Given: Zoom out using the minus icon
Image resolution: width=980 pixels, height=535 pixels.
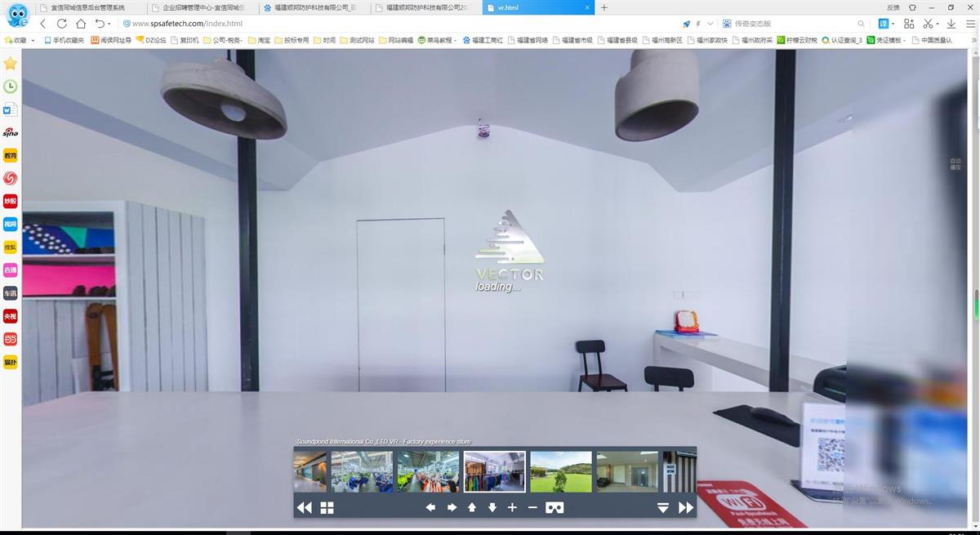Looking at the screenshot, I should pos(532,507).
